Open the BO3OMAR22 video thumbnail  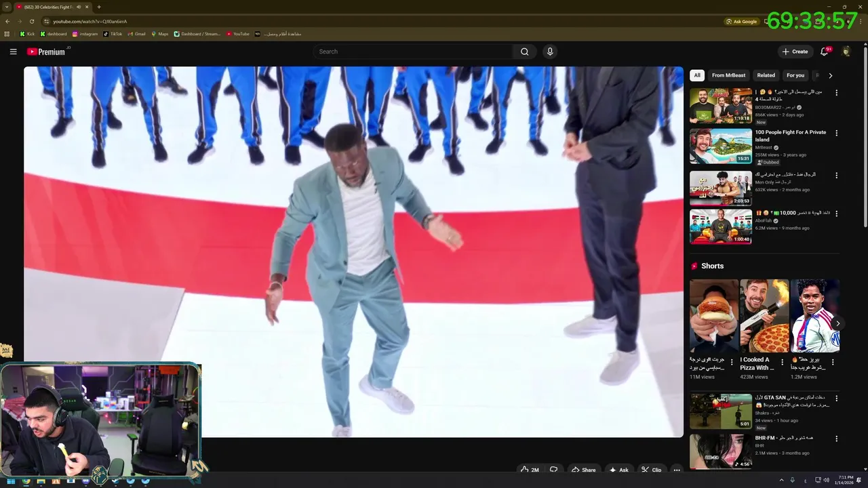[721, 106]
